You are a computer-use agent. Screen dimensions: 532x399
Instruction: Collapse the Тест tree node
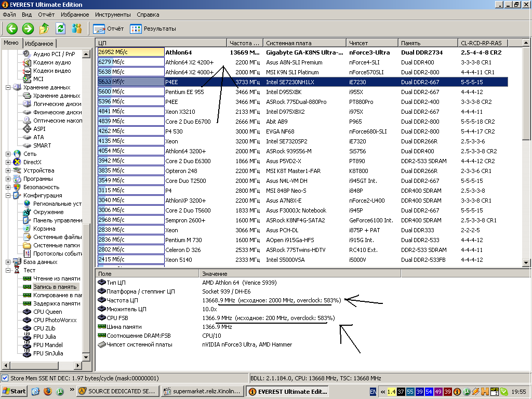(x=8, y=270)
